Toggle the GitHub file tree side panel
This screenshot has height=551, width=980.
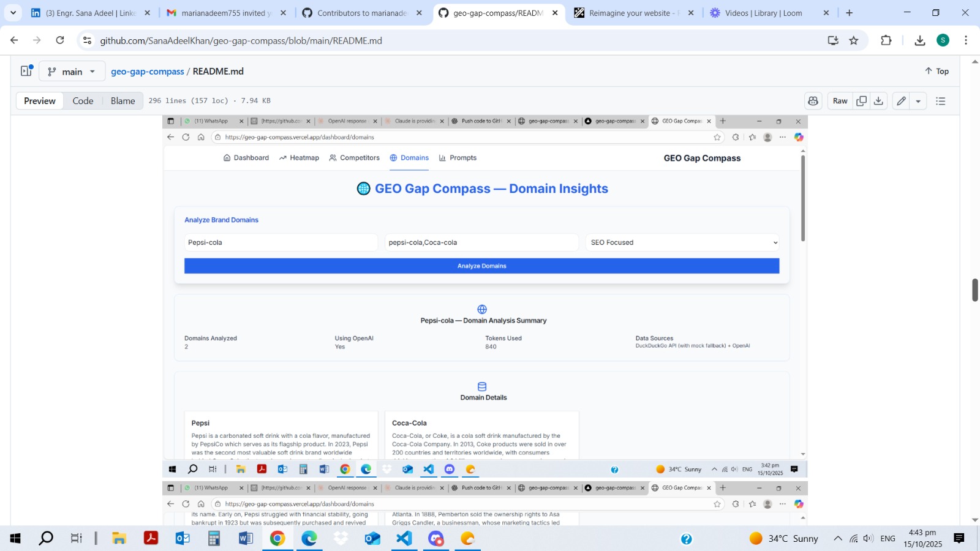point(26,71)
